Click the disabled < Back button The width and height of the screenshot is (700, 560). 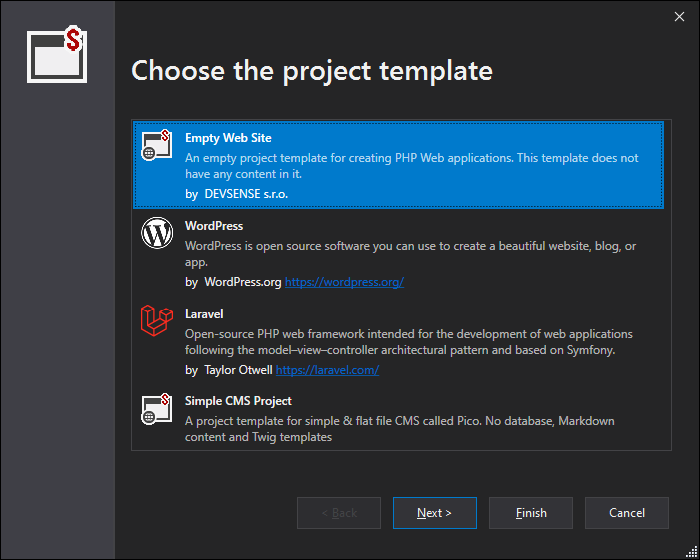[x=339, y=513]
